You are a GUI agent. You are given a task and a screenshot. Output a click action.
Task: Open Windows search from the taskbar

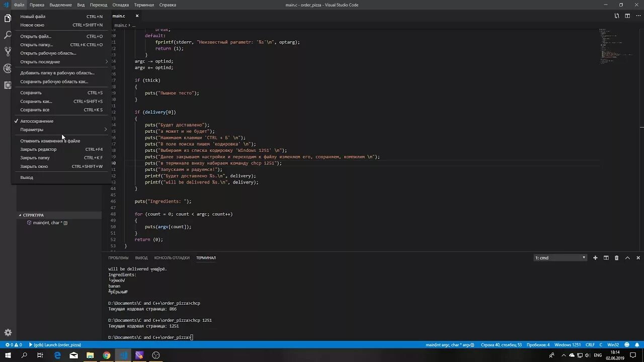pos(24,355)
